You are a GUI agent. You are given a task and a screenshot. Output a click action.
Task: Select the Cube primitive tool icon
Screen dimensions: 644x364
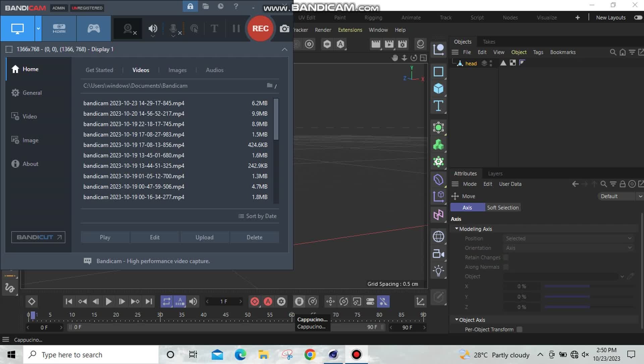click(438, 89)
